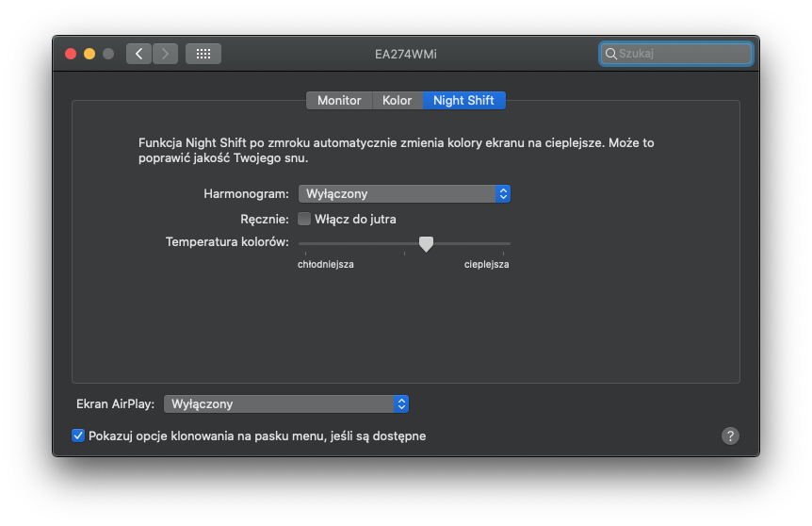Click the back navigation arrow
812x526 pixels.
tap(139, 54)
